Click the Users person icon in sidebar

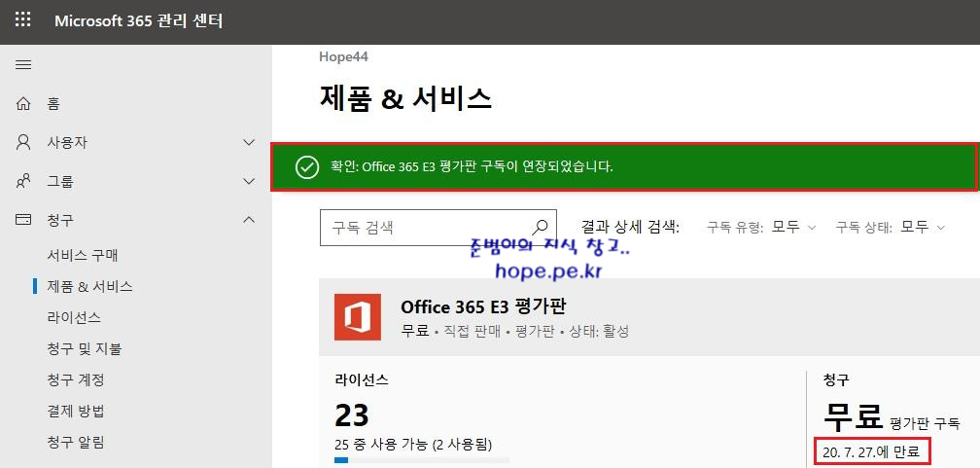(23, 143)
